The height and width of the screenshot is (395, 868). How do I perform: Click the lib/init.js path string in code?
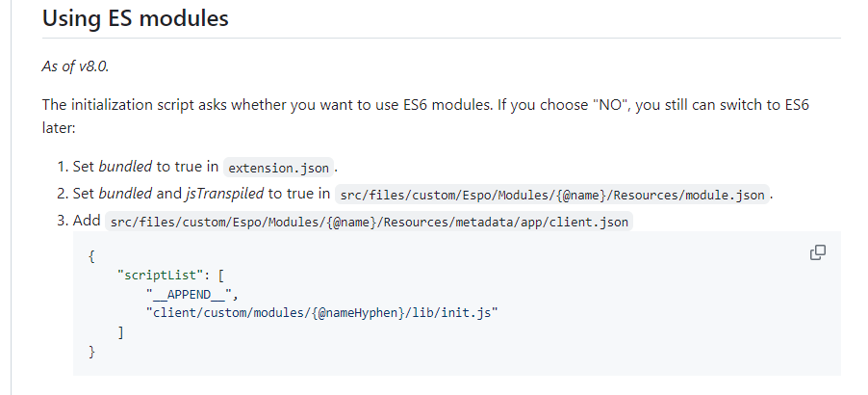tap(320, 312)
